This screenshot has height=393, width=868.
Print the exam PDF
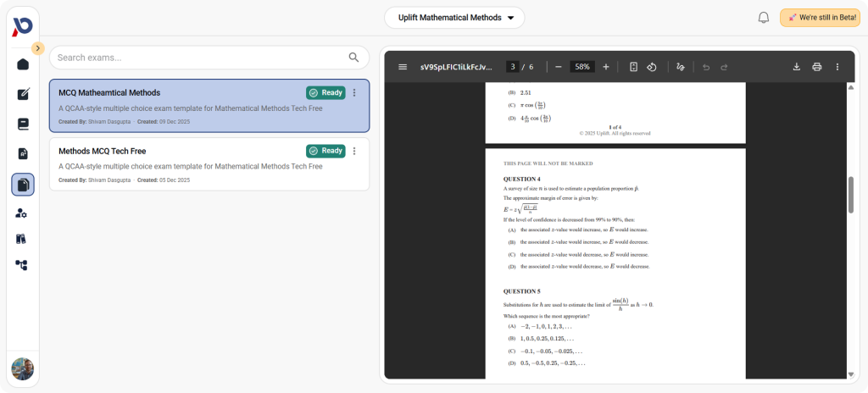click(x=816, y=67)
